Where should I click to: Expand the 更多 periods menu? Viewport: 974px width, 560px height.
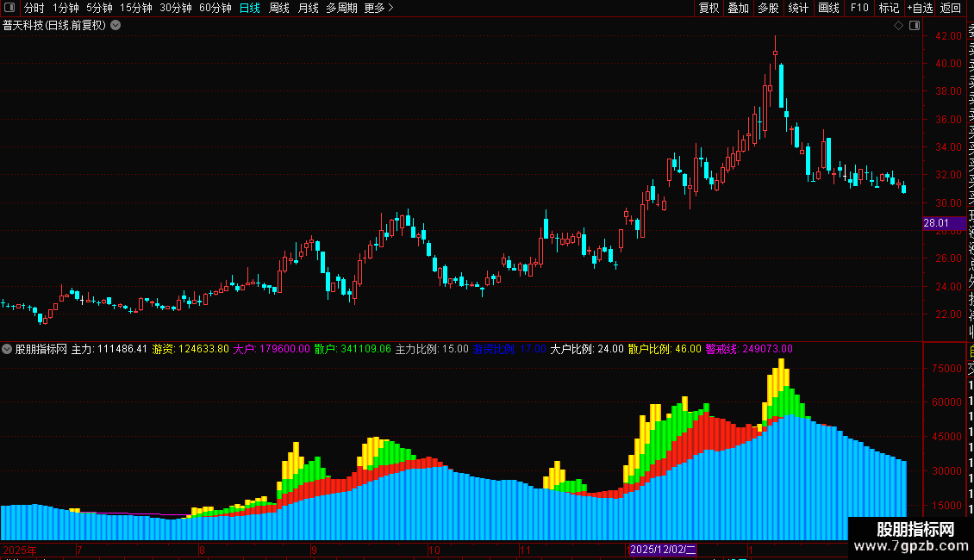coord(378,8)
